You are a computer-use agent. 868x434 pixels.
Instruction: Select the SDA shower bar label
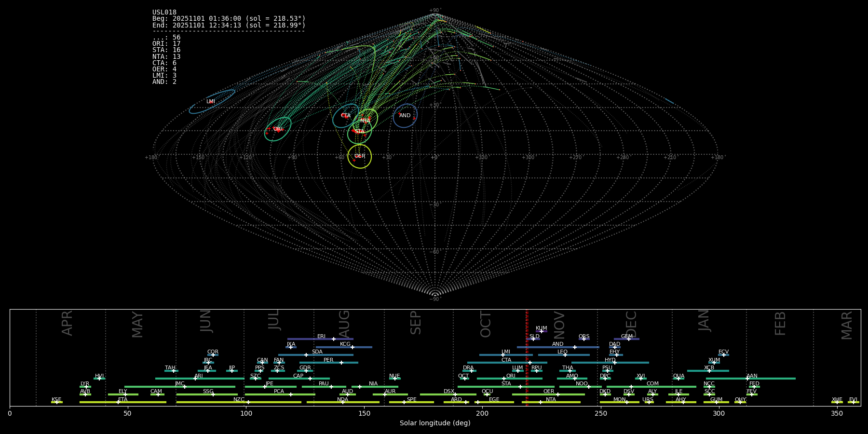[x=317, y=352]
